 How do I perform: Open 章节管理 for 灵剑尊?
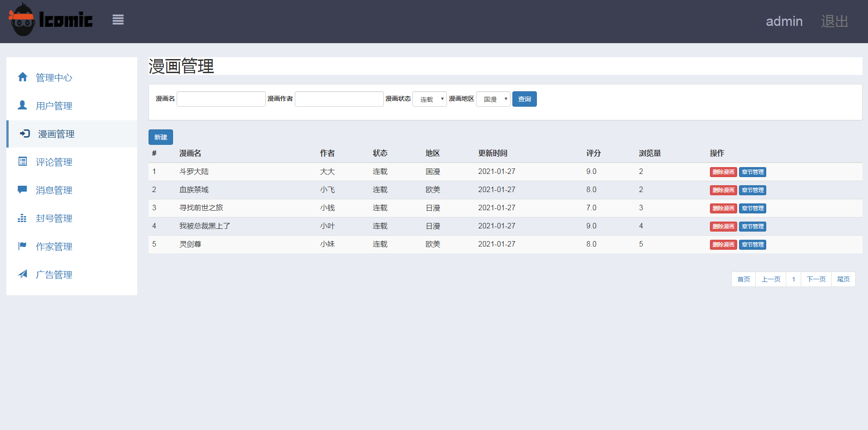tap(753, 245)
